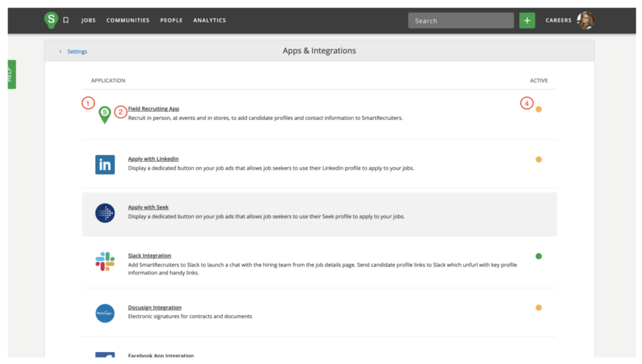Open the Jobs menu
Image resolution: width=642 pixels, height=364 pixels.
[x=88, y=21]
